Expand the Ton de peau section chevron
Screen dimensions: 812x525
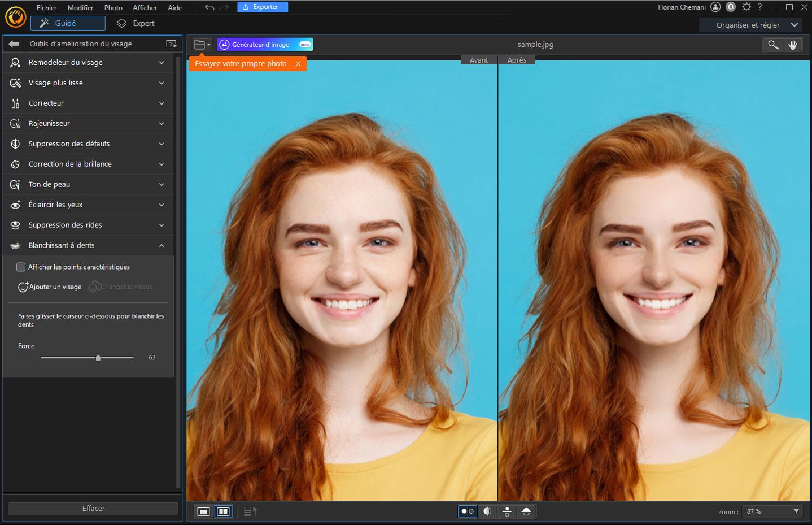[x=161, y=185]
